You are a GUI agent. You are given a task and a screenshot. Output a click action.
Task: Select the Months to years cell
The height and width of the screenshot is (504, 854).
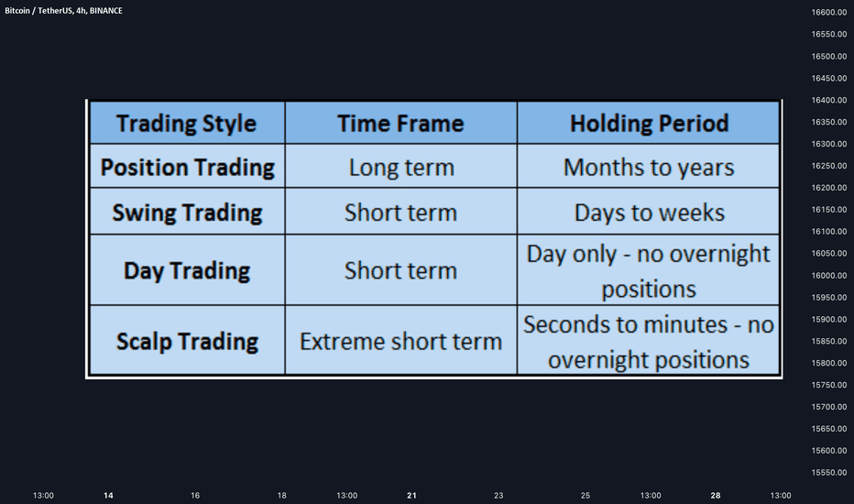pos(649,166)
